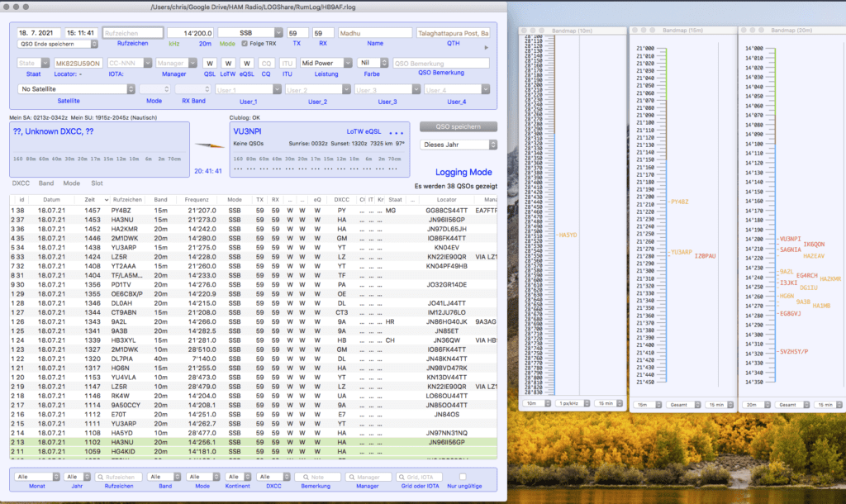Switch to the Slot tab
Screen dimensions: 846x504
(97, 183)
